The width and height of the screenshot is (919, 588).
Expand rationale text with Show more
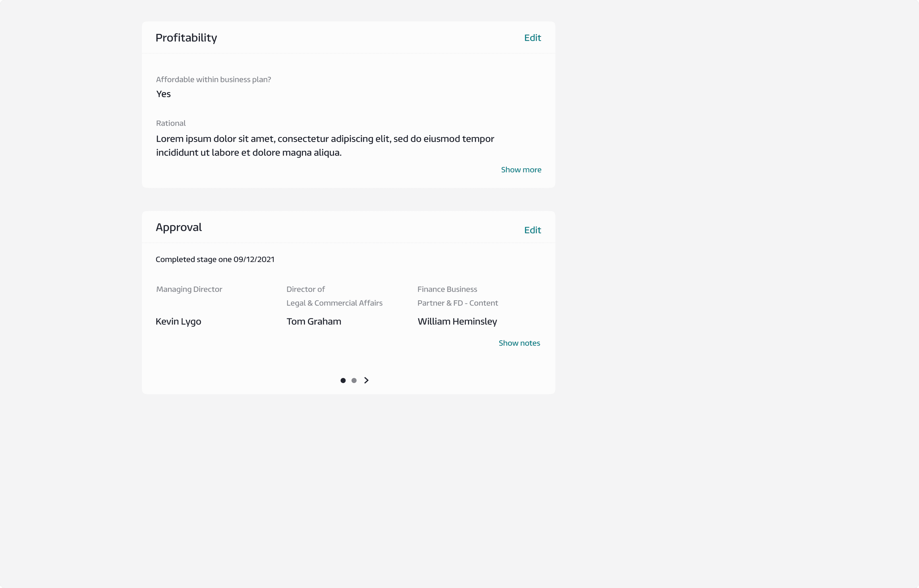pos(521,170)
